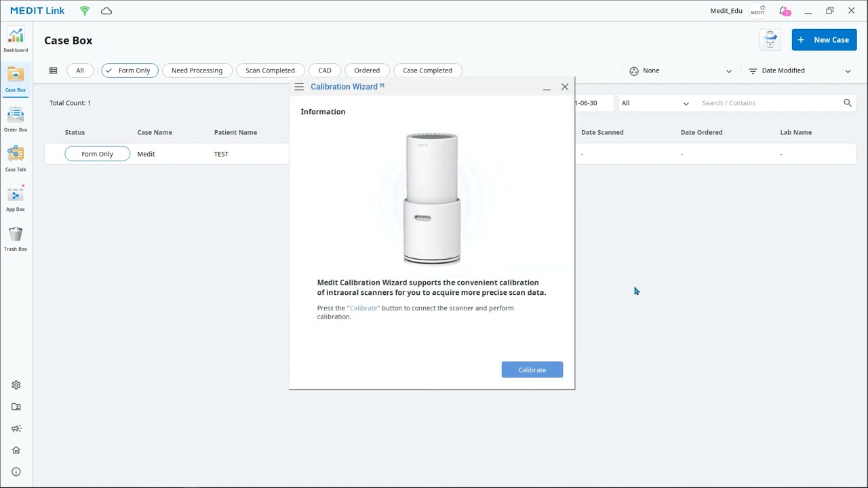Click the Search / Contains input field
This screenshot has width=868, height=488.
pyautogui.click(x=770, y=103)
